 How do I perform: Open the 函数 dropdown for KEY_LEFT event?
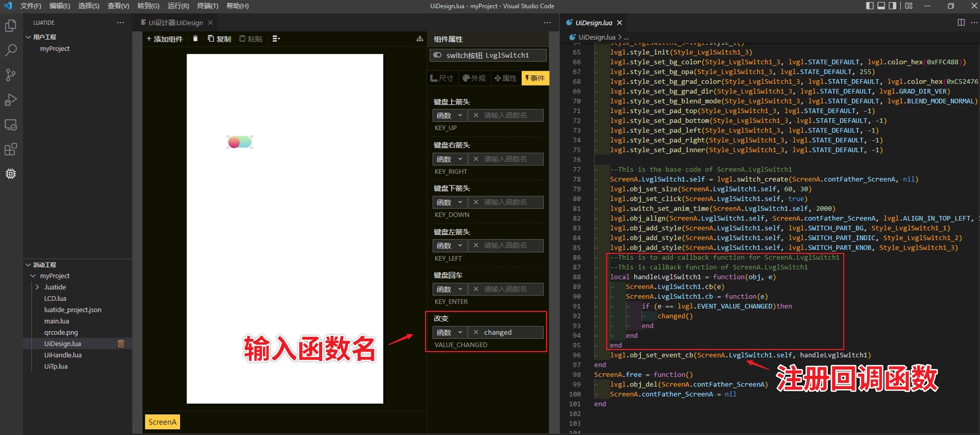450,245
